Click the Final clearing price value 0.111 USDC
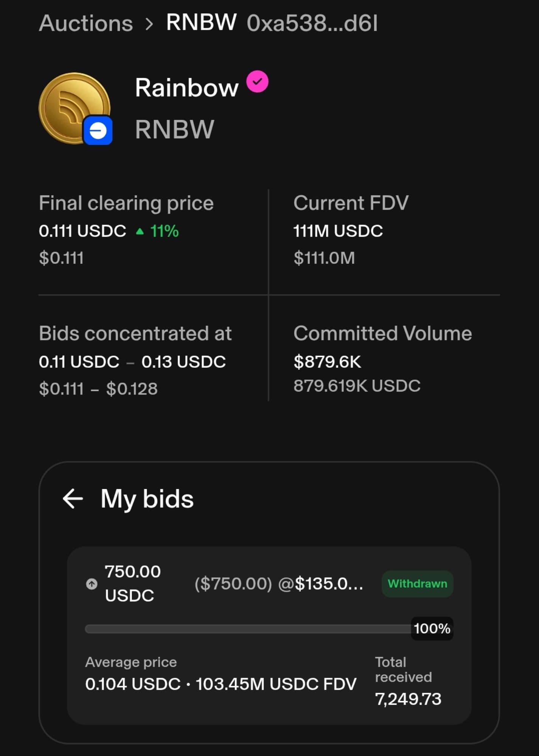This screenshot has width=539, height=756. pyautogui.click(x=82, y=231)
